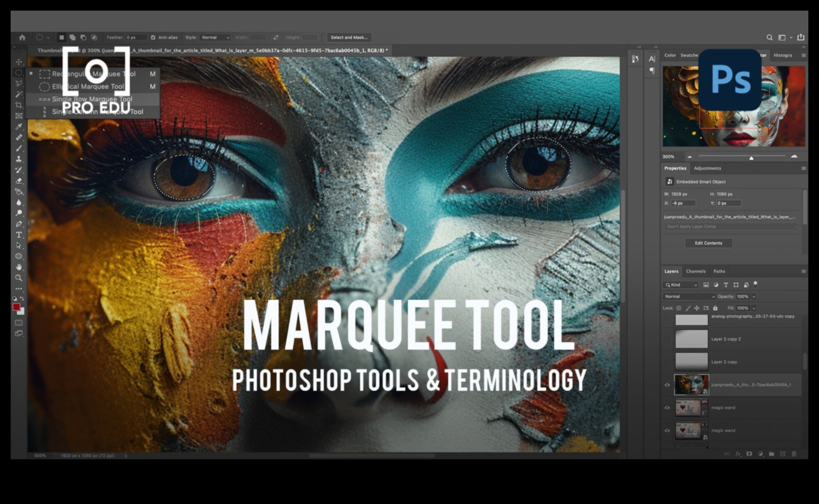The width and height of the screenshot is (819, 504).
Task: Click the red foreground color swatch
Action: (16, 307)
